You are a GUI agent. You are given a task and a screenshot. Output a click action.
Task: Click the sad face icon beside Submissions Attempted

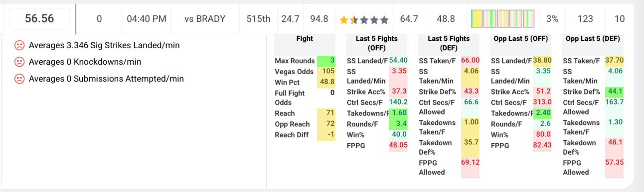[19, 79]
